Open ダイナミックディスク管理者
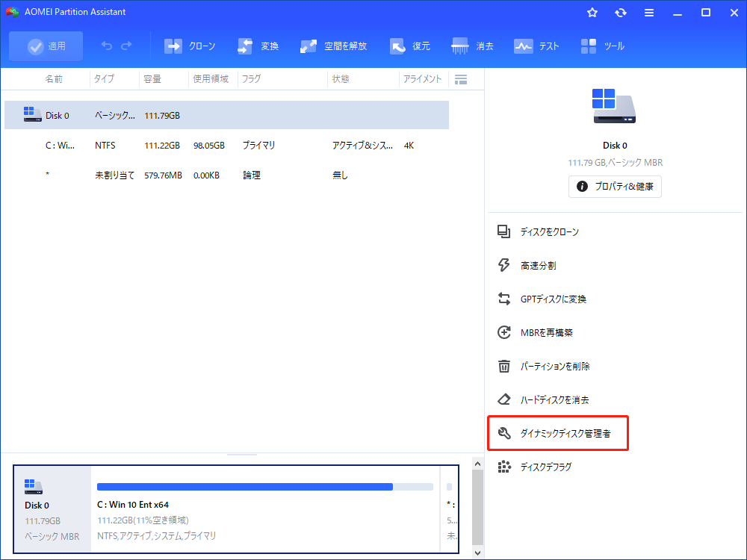This screenshot has width=747, height=560. tap(558, 433)
